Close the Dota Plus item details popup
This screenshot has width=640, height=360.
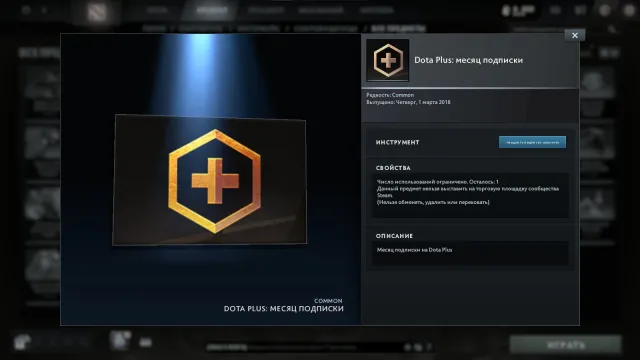coord(575,36)
